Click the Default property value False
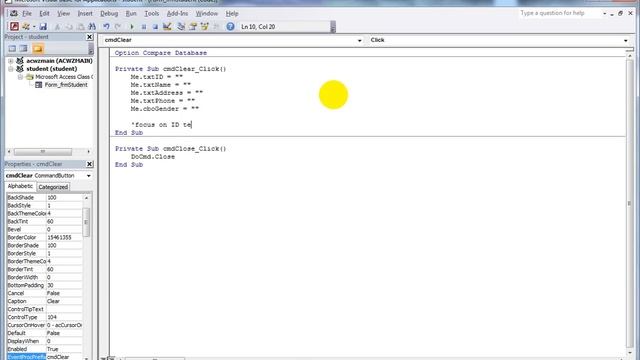 pos(64,333)
